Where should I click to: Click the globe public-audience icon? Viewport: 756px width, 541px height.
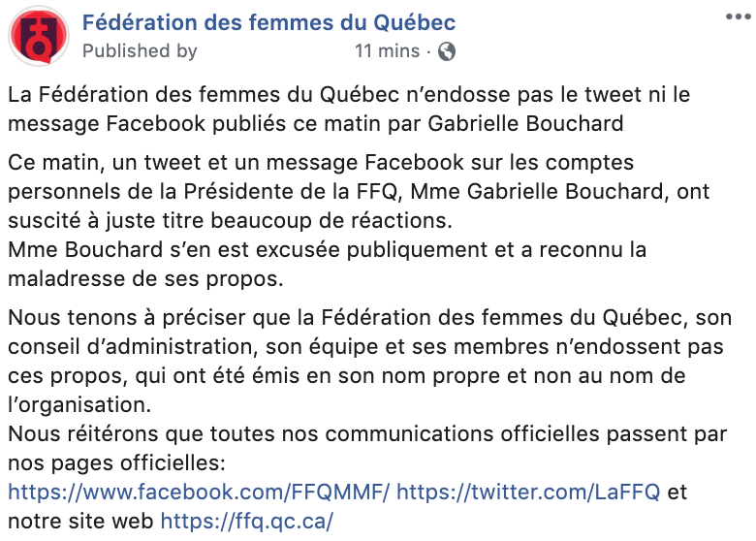(x=447, y=51)
